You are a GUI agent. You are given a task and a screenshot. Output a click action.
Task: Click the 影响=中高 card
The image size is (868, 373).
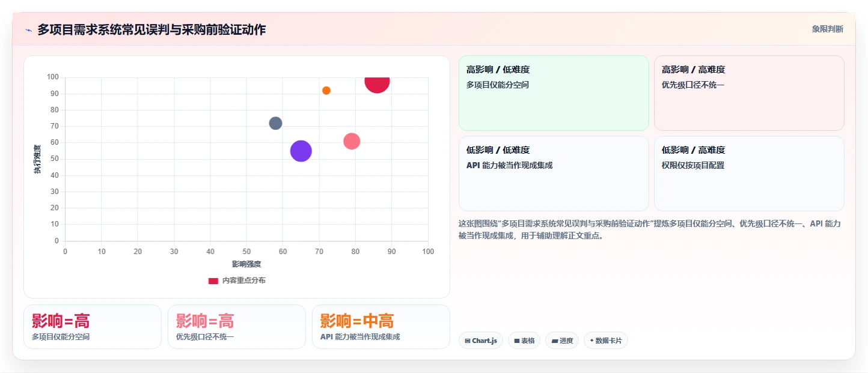[381, 327]
